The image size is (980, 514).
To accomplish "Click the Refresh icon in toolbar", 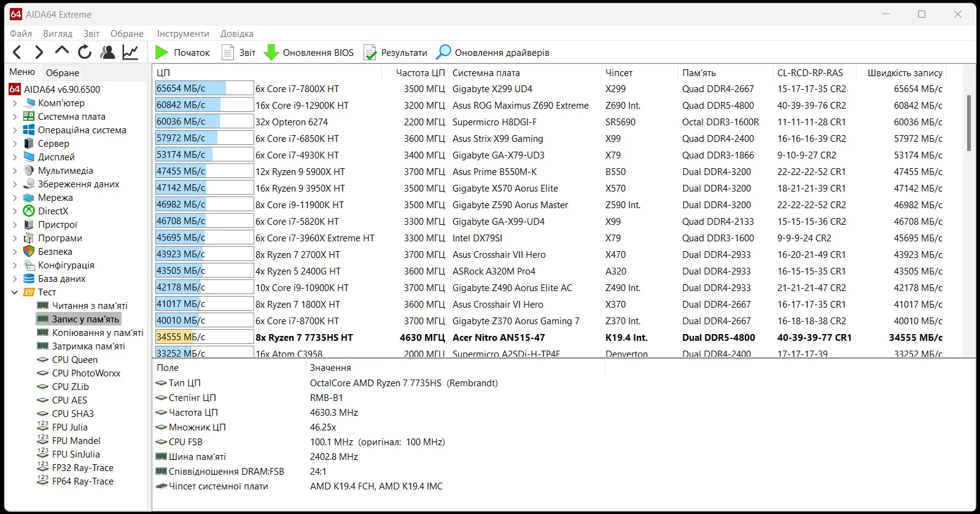I will pos(85,52).
